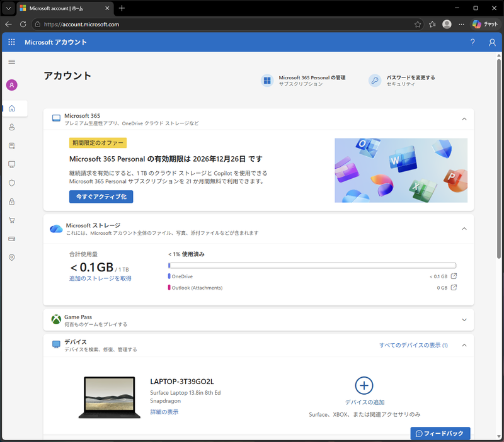The width and height of the screenshot is (504, 442).
Task: Click the browser back arrow
Action: 8,25
